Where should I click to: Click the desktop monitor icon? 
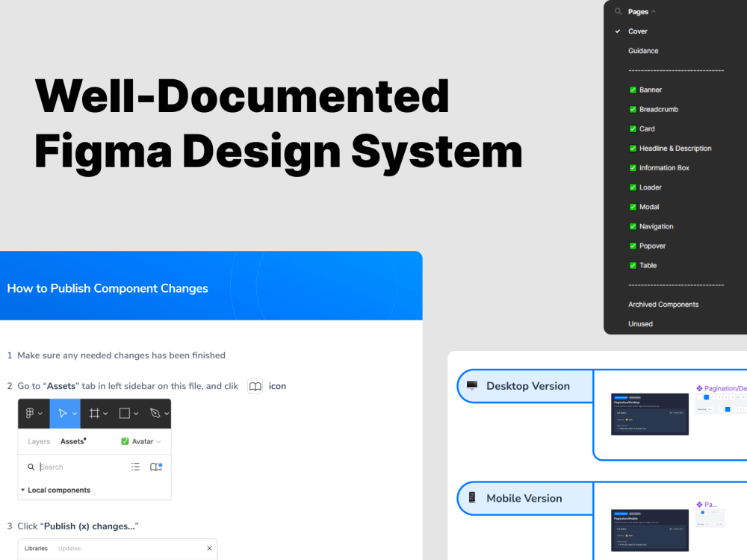pos(472,385)
